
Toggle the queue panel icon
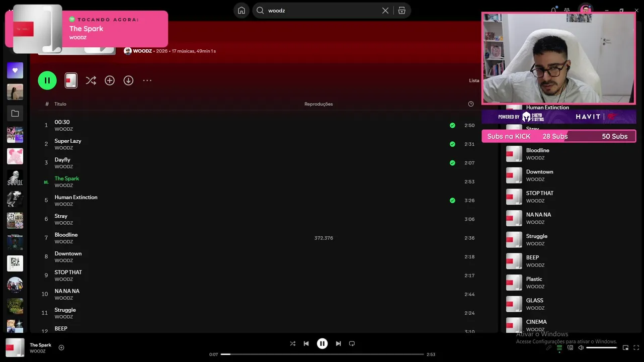pos(559,347)
